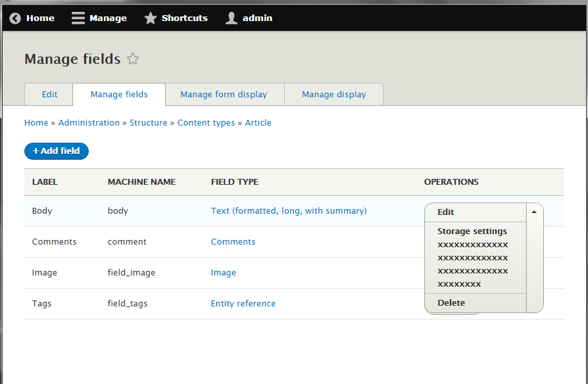588x384 pixels.
Task: Open the Comments field type link
Action: tap(233, 241)
